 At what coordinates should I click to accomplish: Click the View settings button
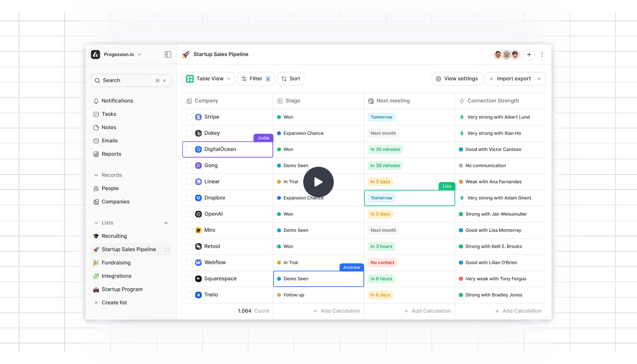point(457,79)
